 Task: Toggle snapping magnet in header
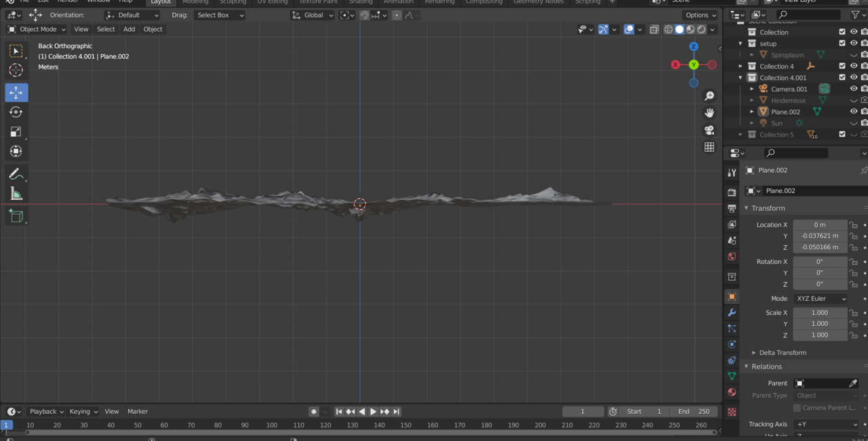(365, 15)
